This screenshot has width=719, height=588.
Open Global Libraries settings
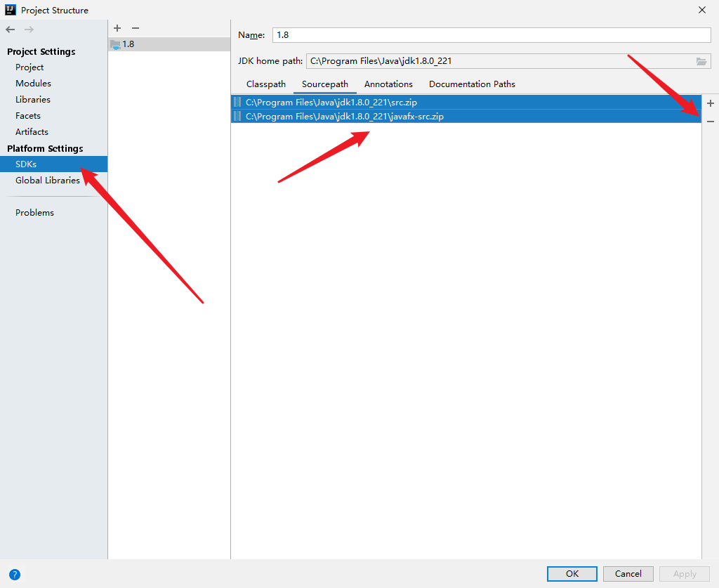pos(48,181)
